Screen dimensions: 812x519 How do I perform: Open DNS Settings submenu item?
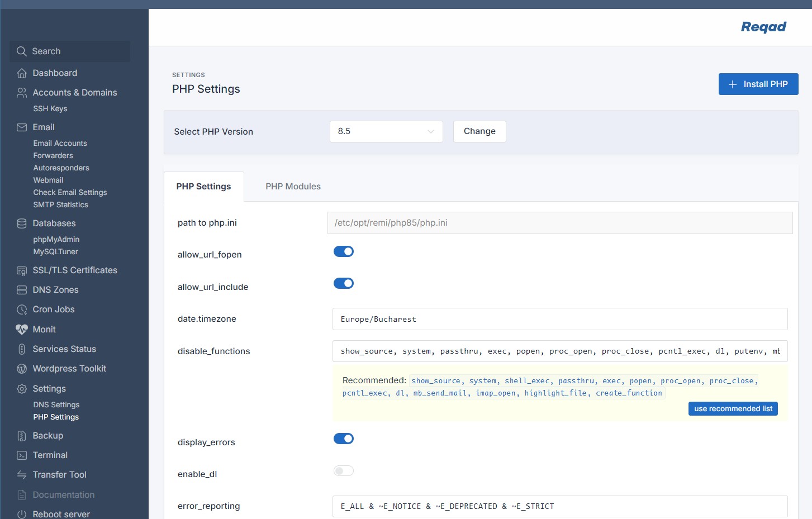click(x=56, y=405)
